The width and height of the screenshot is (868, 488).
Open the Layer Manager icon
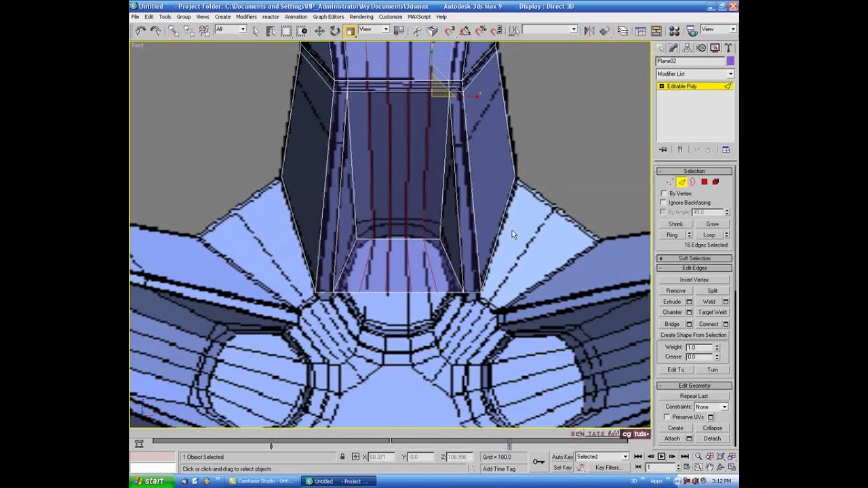[x=623, y=30]
